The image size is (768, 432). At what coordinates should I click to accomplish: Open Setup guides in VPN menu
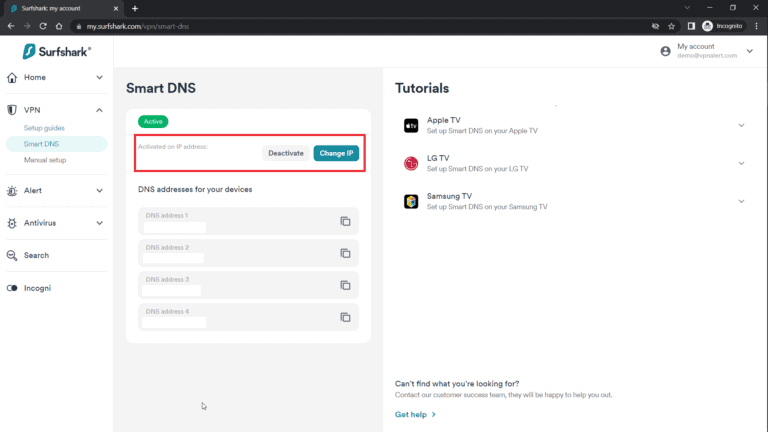(x=44, y=128)
